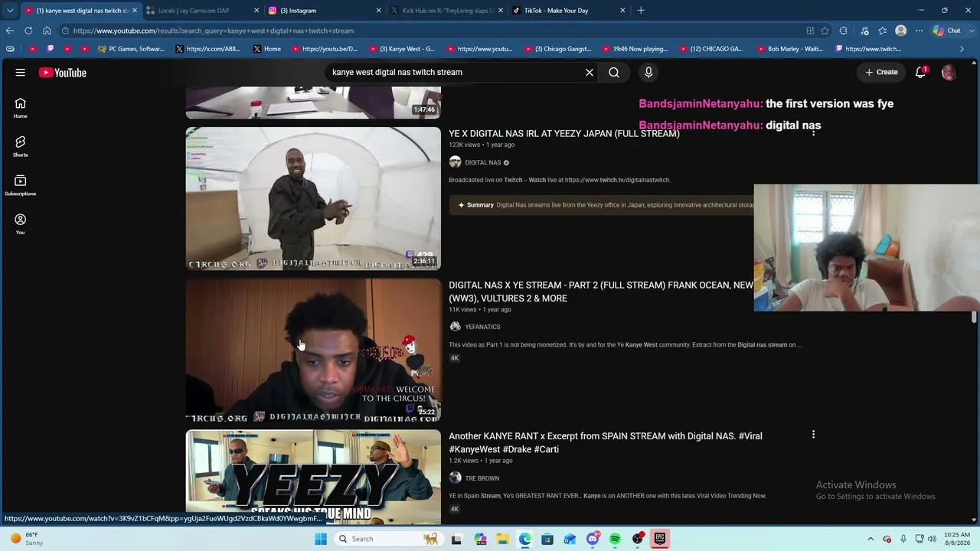Screen dimensions: 980x551
Task: Open the Copilot Chat button in the toolbar
Action: [x=947, y=31]
